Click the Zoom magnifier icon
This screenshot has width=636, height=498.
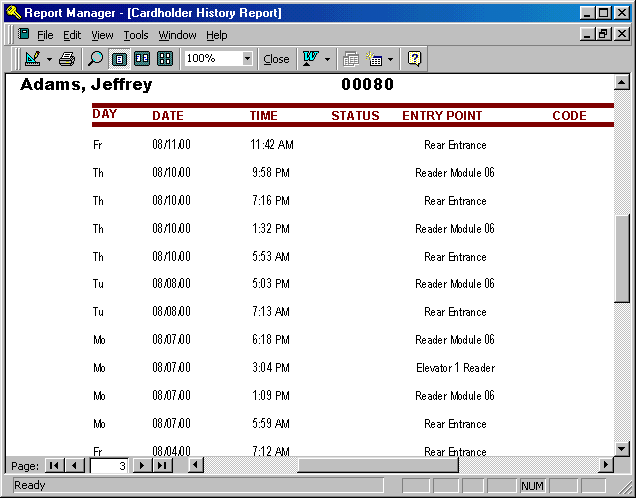tap(96, 59)
